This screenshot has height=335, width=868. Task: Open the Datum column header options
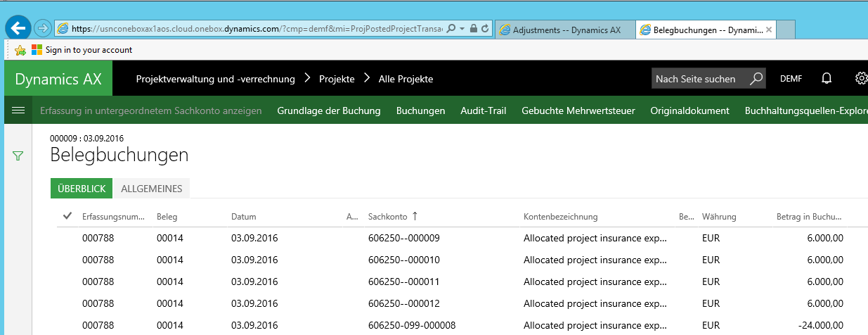[244, 217]
